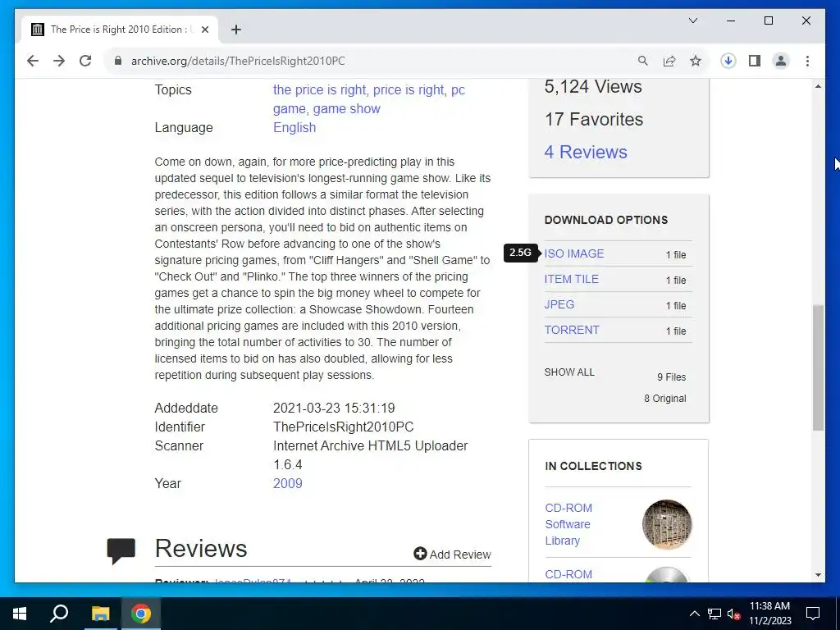840x630 pixels.
Task: Click SHOW ALL download options
Action: (x=569, y=372)
